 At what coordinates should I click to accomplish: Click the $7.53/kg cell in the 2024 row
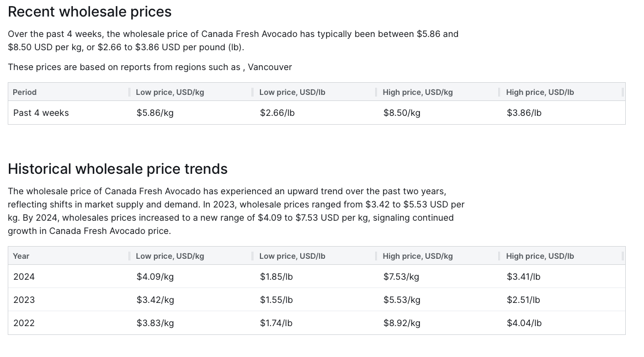coord(401,276)
